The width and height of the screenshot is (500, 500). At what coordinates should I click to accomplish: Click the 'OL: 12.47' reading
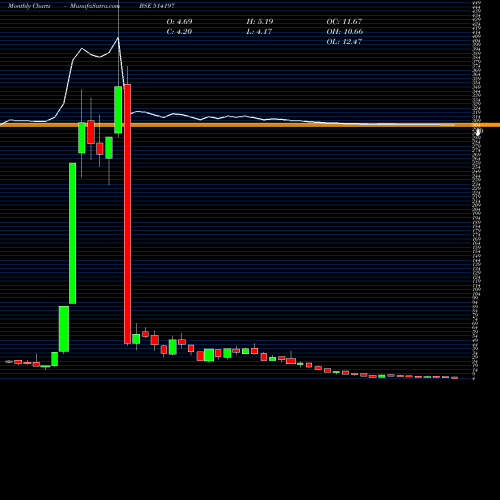[x=344, y=41]
